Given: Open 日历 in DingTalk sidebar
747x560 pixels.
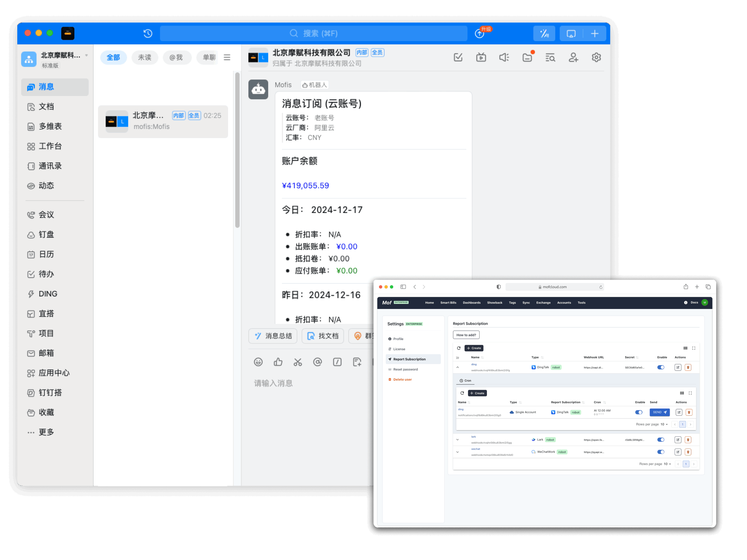Looking at the screenshot, I should [55, 254].
